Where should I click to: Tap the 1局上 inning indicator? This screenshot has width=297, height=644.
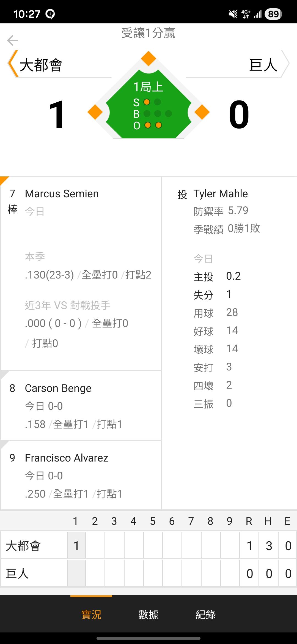(x=148, y=87)
